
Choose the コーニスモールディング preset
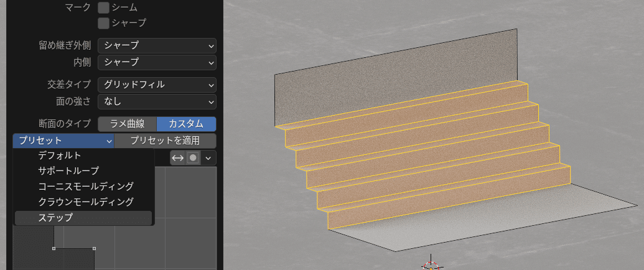tap(83, 187)
